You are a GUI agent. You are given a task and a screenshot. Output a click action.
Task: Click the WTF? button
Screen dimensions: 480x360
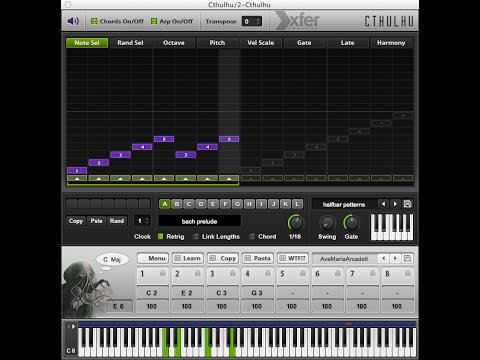pyautogui.click(x=293, y=258)
